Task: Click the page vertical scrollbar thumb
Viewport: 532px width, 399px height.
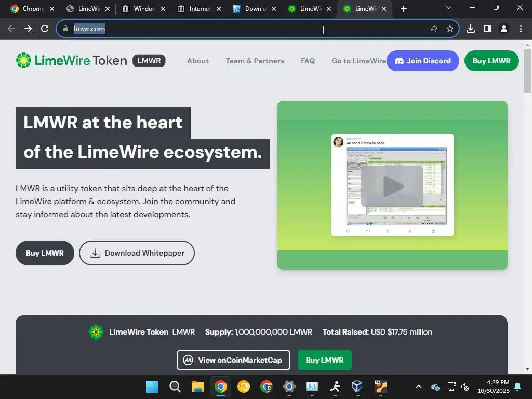Action: [527, 71]
